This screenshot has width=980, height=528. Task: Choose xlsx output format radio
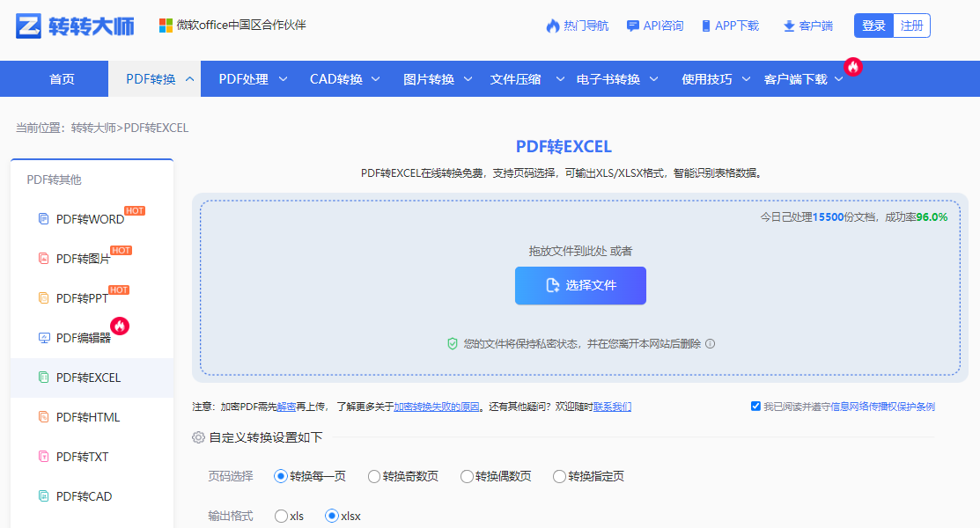(332, 517)
